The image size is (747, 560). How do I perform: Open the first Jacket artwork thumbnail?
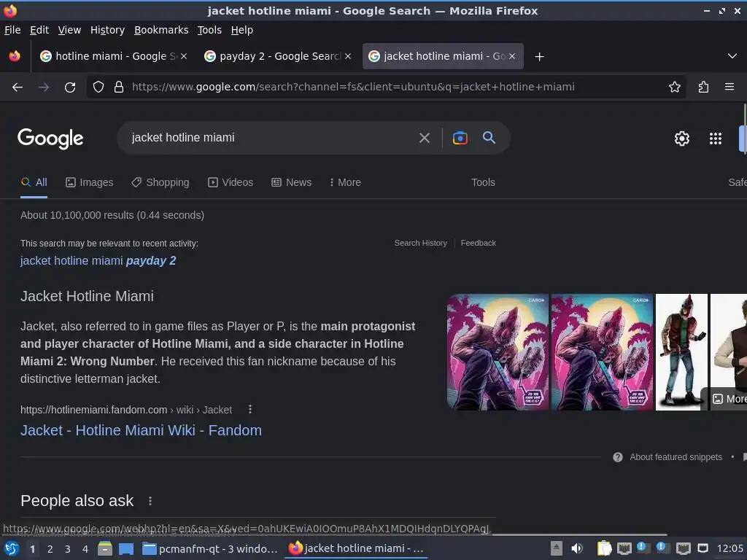point(498,352)
